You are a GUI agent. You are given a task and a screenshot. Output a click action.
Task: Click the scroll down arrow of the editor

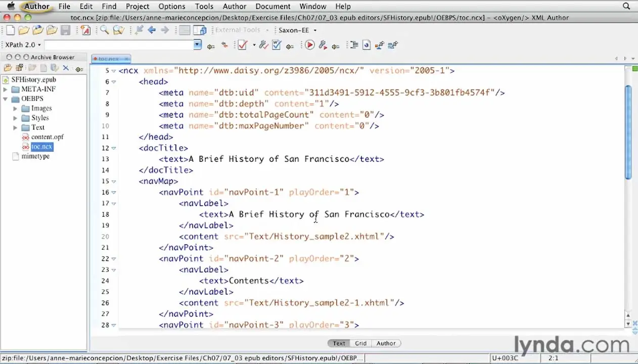pyautogui.click(x=628, y=324)
